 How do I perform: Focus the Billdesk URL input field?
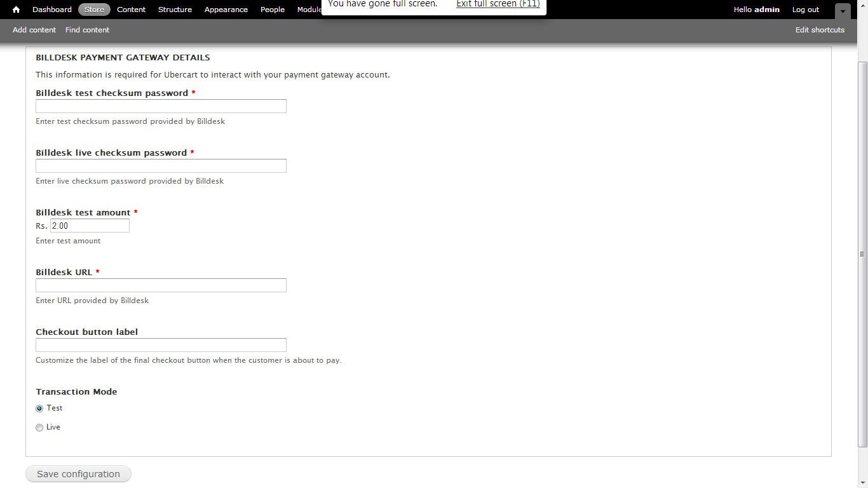(161, 285)
